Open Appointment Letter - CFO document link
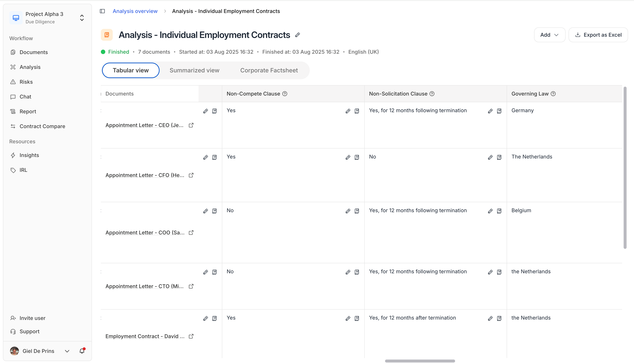 [x=145, y=175]
